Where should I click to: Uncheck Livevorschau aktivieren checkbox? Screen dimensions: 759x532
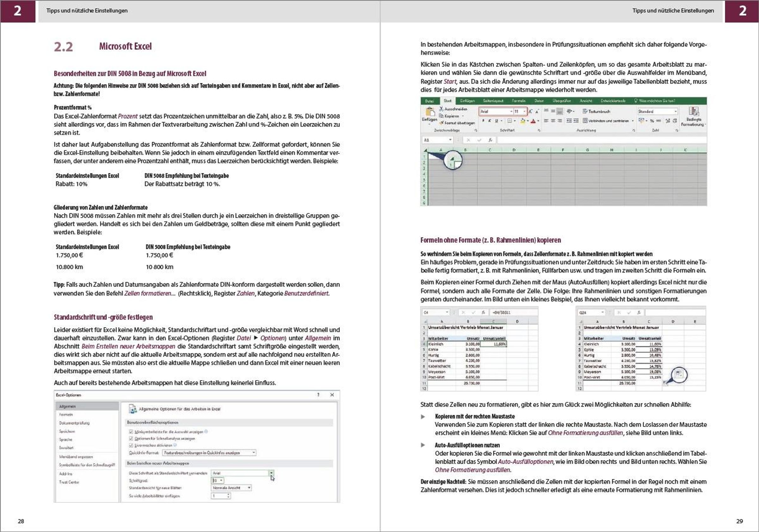tap(131, 445)
